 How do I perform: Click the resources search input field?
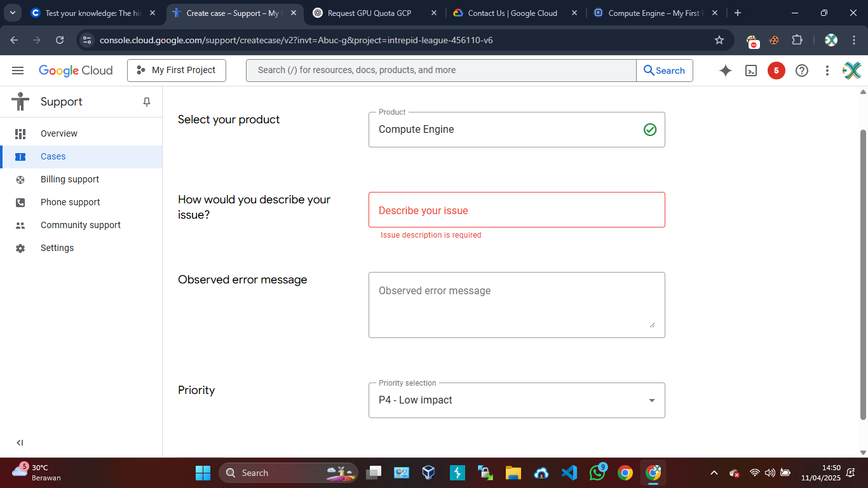441,71
